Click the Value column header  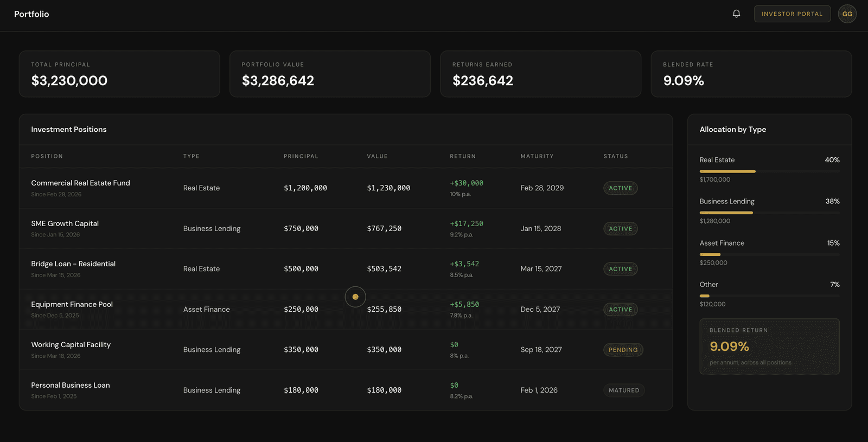click(x=377, y=156)
